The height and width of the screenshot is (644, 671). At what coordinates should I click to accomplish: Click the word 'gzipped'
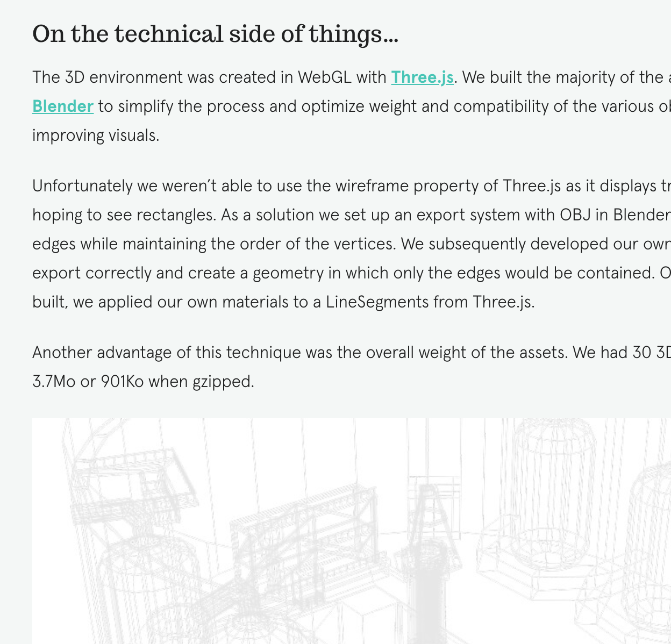coord(221,382)
